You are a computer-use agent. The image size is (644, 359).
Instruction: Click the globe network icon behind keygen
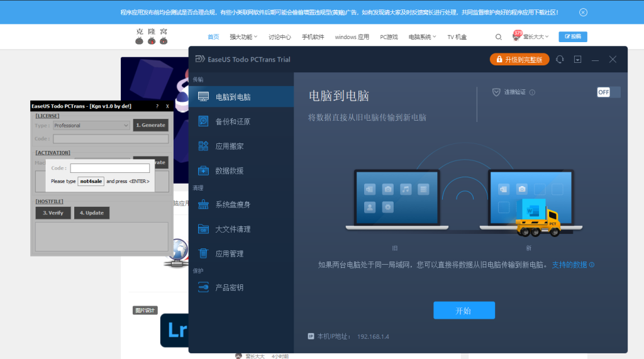pos(178,253)
